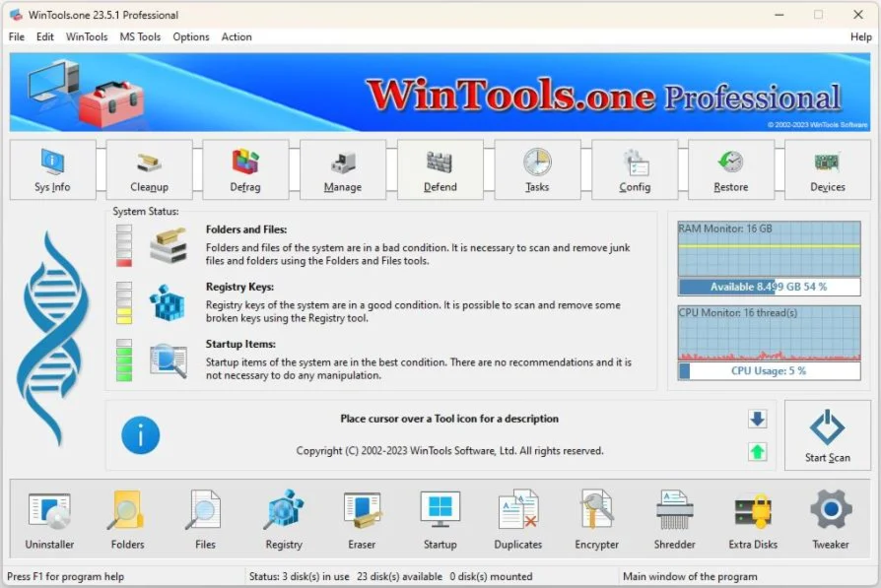Launch the Scheduled Tasks tool
This screenshot has width=881, height=588.
point(537,168)
